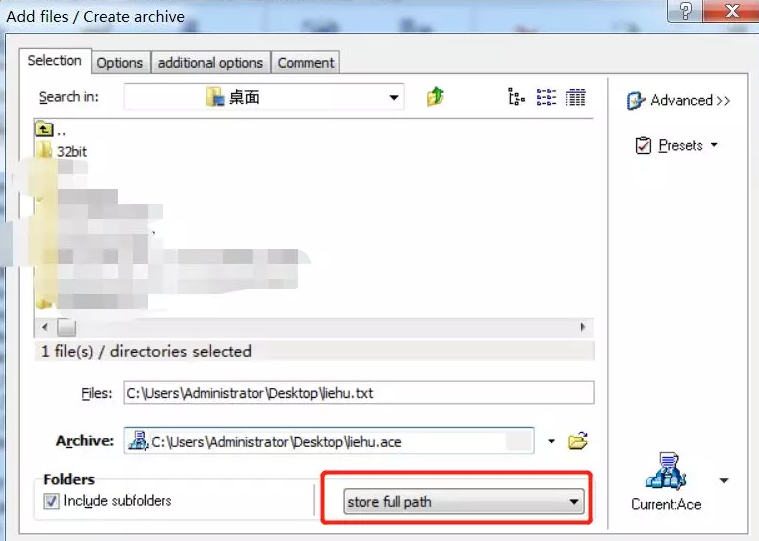Switch to list view display
Image resolution: width=759 pixels, height=541 pixels.
pos(546,97)
